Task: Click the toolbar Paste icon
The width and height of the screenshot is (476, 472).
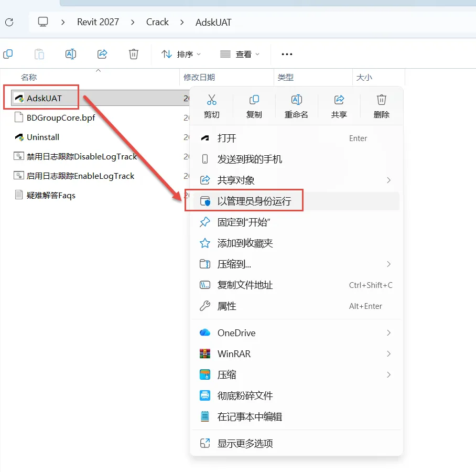Action: coord(39,54)
